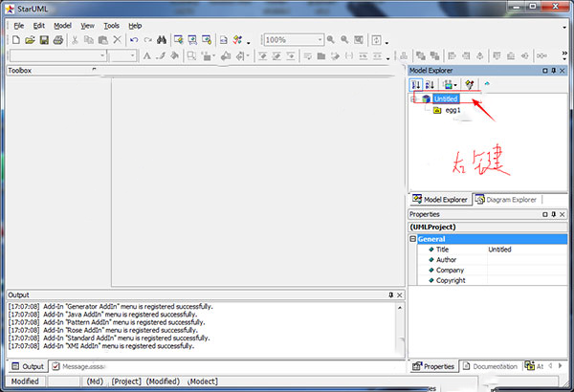This screenshot has height=392, width=574.
Task: Click the Title property value field
Action: [527, 250]
